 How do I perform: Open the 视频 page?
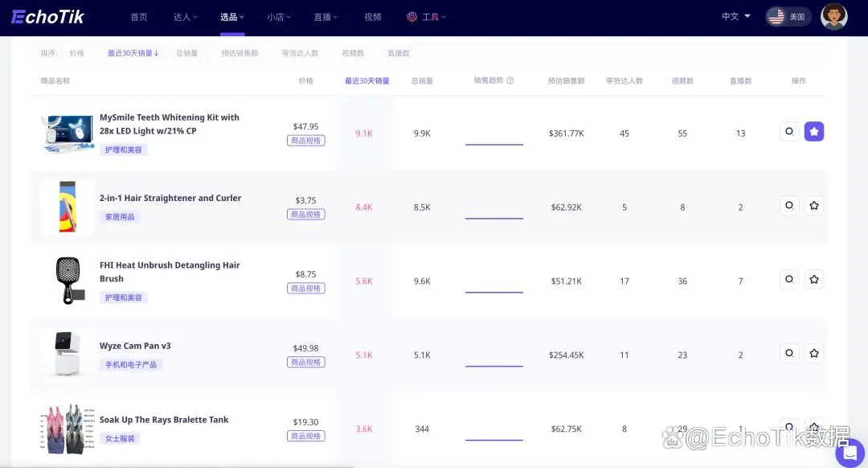tap(373, 17)
